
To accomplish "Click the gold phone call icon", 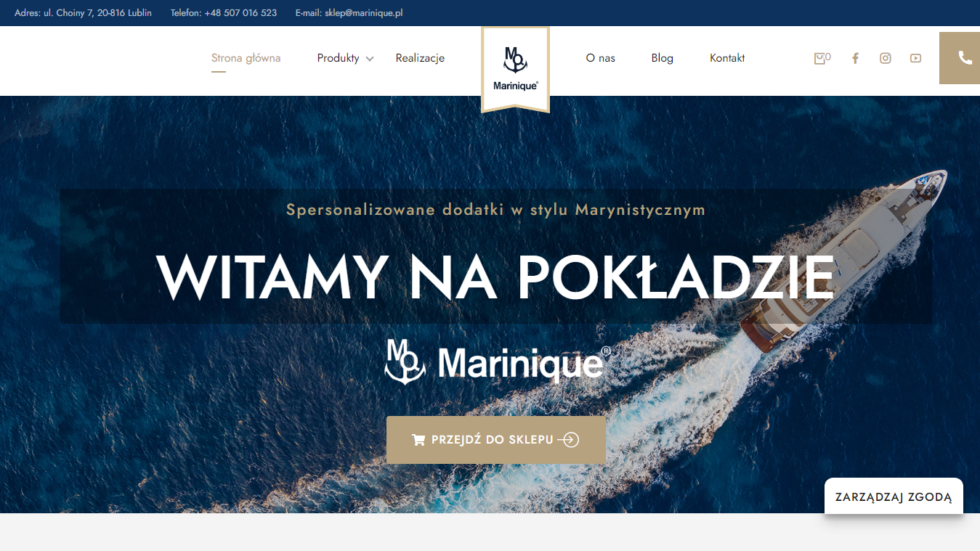I will pos(960,58).
